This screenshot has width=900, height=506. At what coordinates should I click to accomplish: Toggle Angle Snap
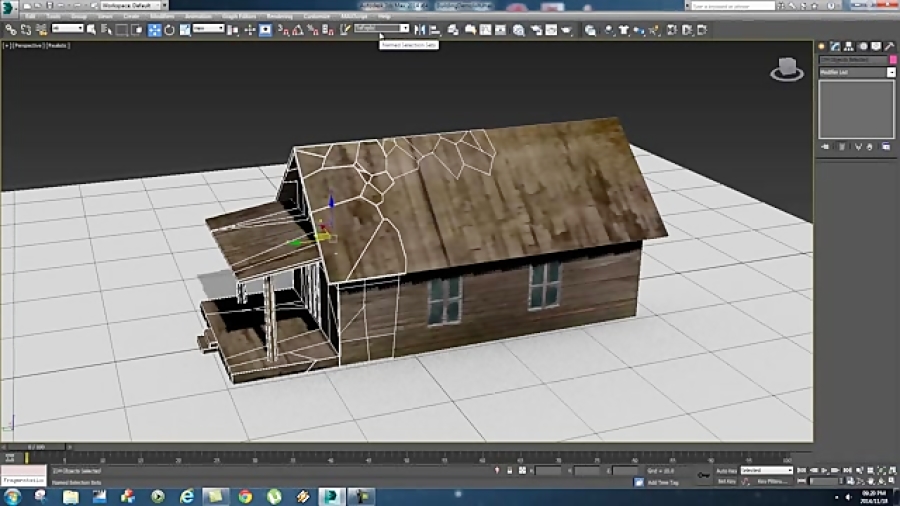click(298, 30)
